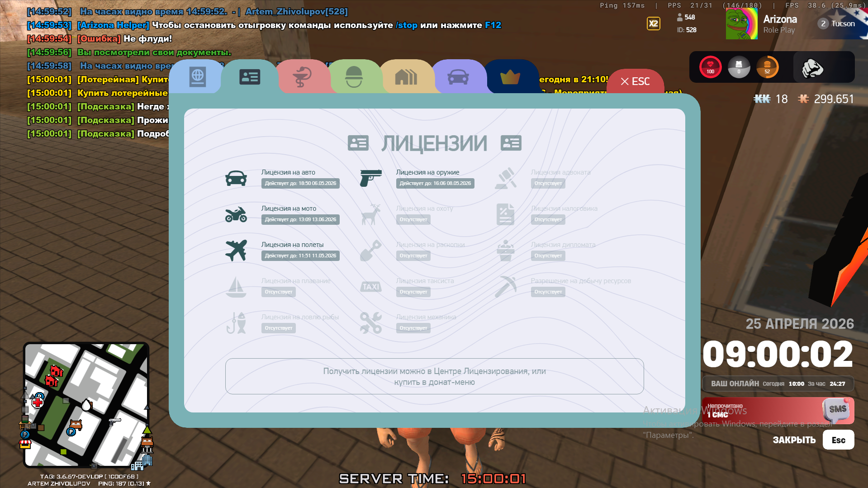Image resolution: width=868 pixels, height=488 pixels.
Task: Click the diplomat podium license icon
Action: coord(506,251)
